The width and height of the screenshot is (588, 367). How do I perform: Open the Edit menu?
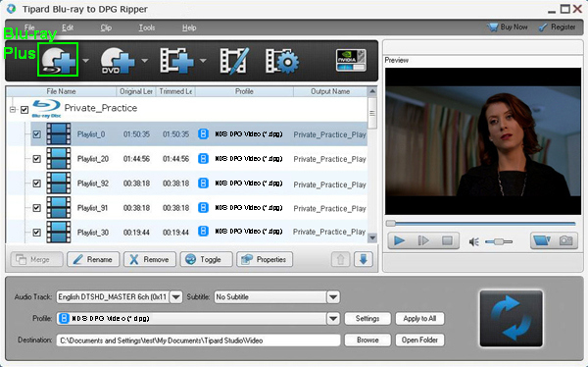(x=68, y=27)
